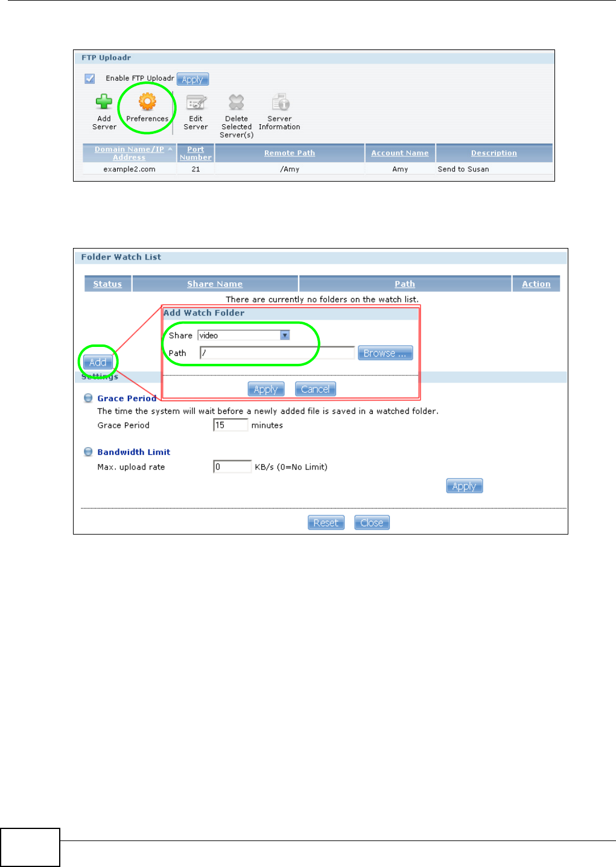This screenshot has width=616, height=867.
Task: Sort by Remote Path column header
Action: pyautogui.click(x=290, y=153)
